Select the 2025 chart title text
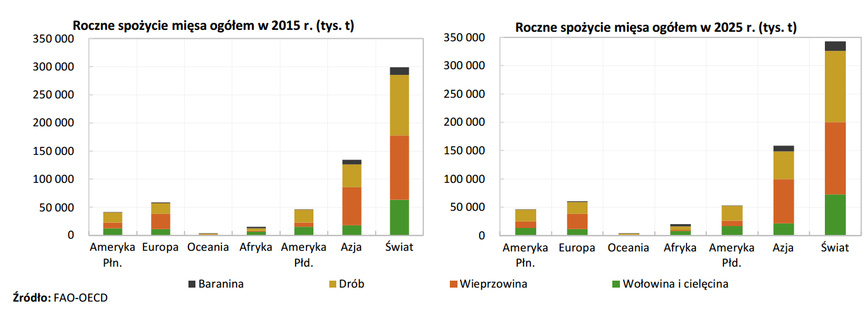This screenshot has width=868, height=320. pyautogui.click(x=655, y=27)
